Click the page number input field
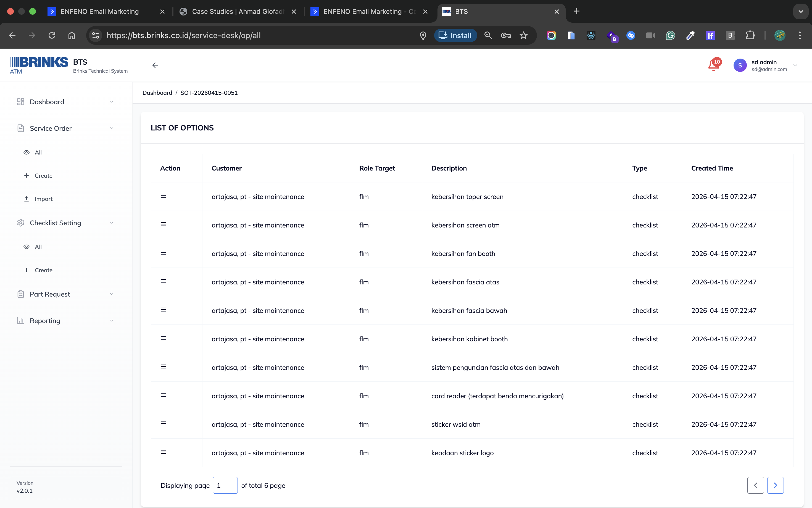The width and height of the screenshot is (812, 508). point(225,485)
